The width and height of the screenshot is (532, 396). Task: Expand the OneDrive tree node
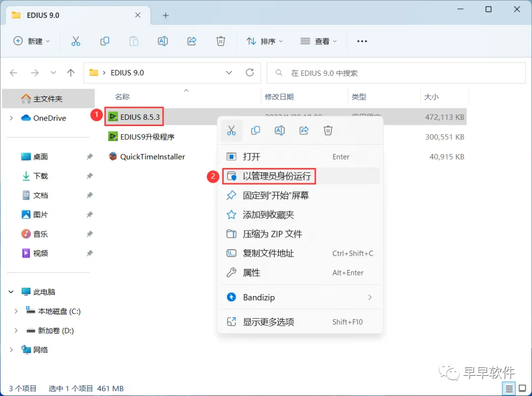(x=11, y=118)
